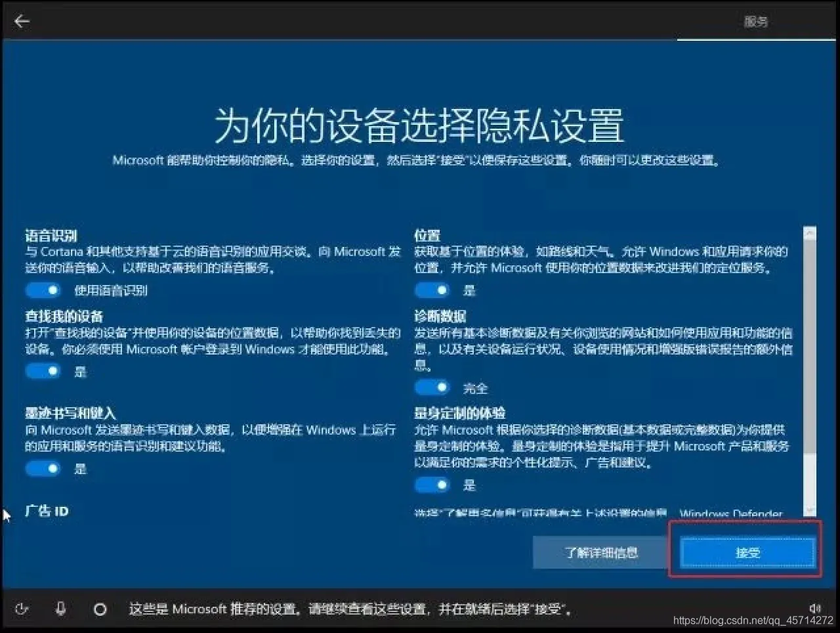Select the 广告 ID heading
Screen dimensions: 840x633
pyautogui.click(x=47, y=511)
